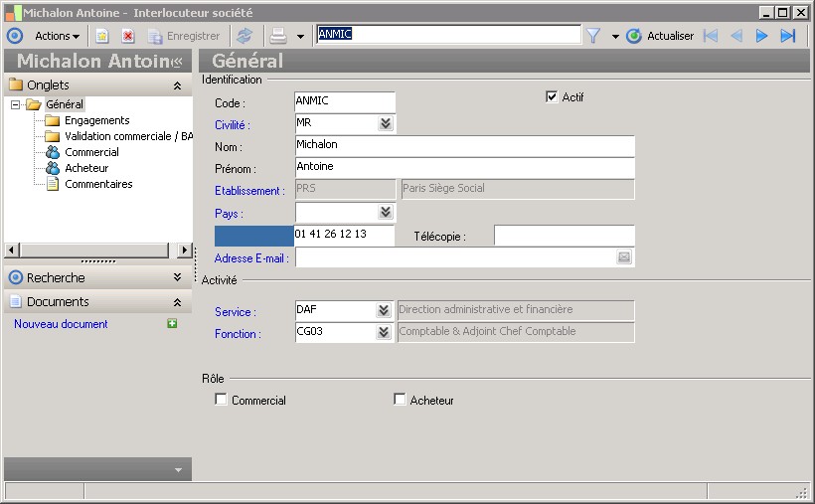This screenshot has width=815, height=504.
Task: Open the Pays dropdown list
Action: click(x=386, y=213)
